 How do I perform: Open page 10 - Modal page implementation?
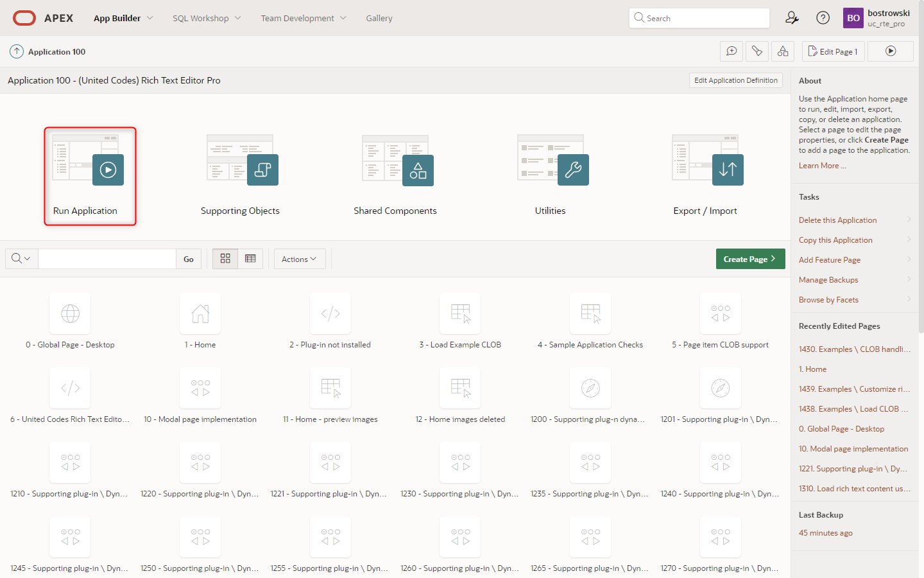coord(200,397)
